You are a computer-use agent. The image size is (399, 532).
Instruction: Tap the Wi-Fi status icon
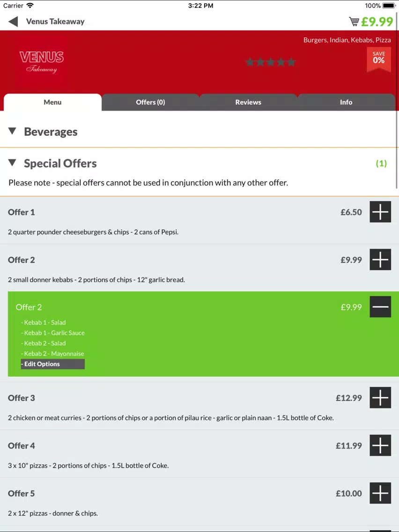point(30,6)
